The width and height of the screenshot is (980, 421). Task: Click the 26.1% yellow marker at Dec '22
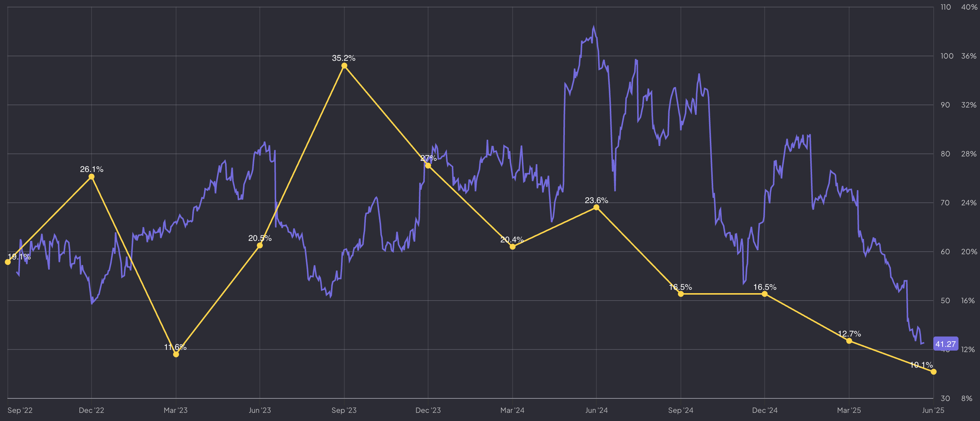pyautogui.click(x=91, y=176)
